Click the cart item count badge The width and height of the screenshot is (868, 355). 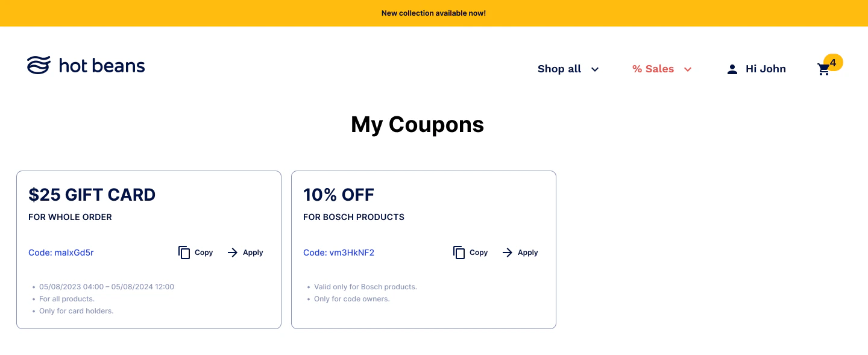834,62
